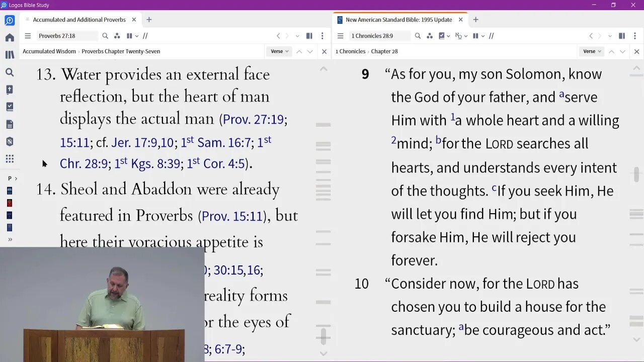The height and width of the screenshot is (362, 644).
Task: Close the New American Standard Bible tab
Action: [460, 20]
